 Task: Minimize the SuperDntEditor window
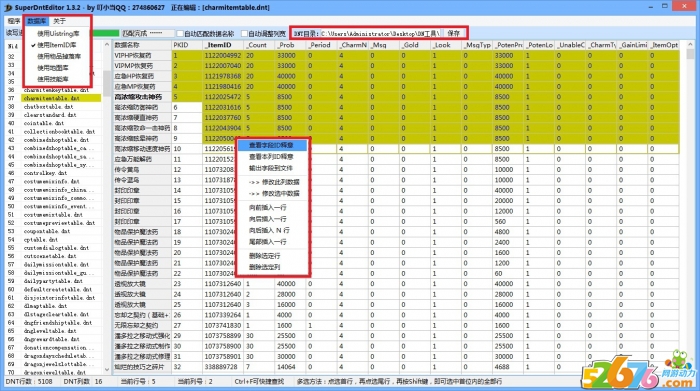[651, 6]
